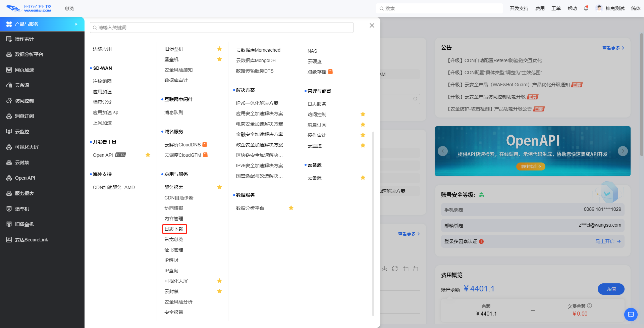The image size is (644, 328).
Task: Toggle favorite star for 数据分析平台
Action: (291, 208)
